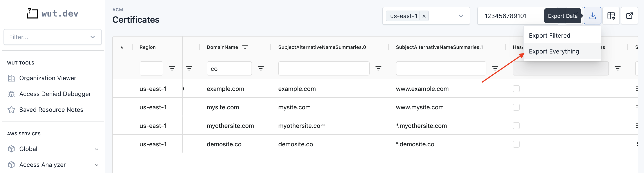The width and height of the screenshot is (644, 173).
Task: Click the *.demosite.co cell
Action: tap(415, 145)
